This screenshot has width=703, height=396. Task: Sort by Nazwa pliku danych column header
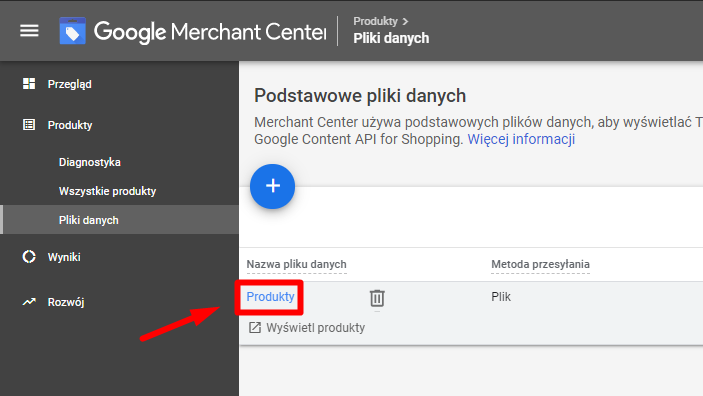[296, 264]
